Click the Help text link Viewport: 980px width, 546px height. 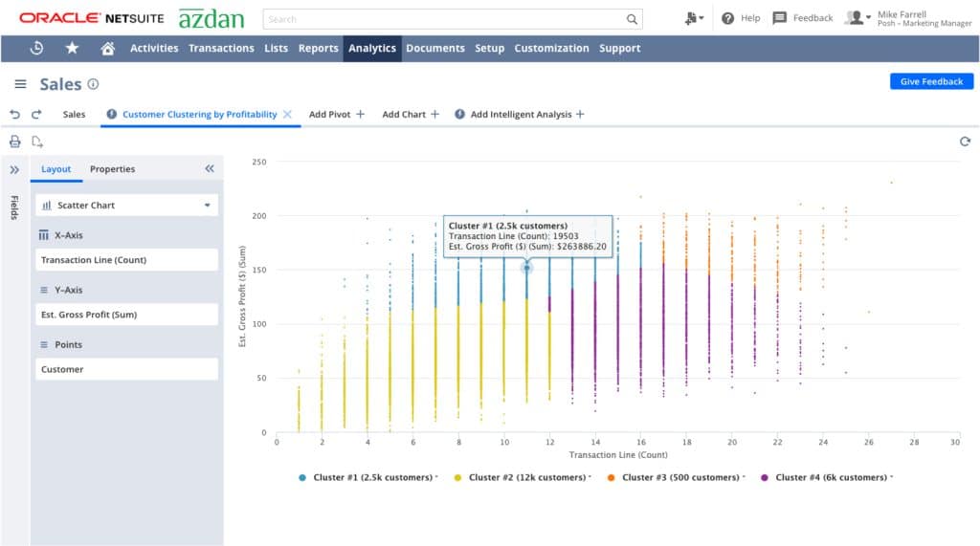[x=750, y=18]
